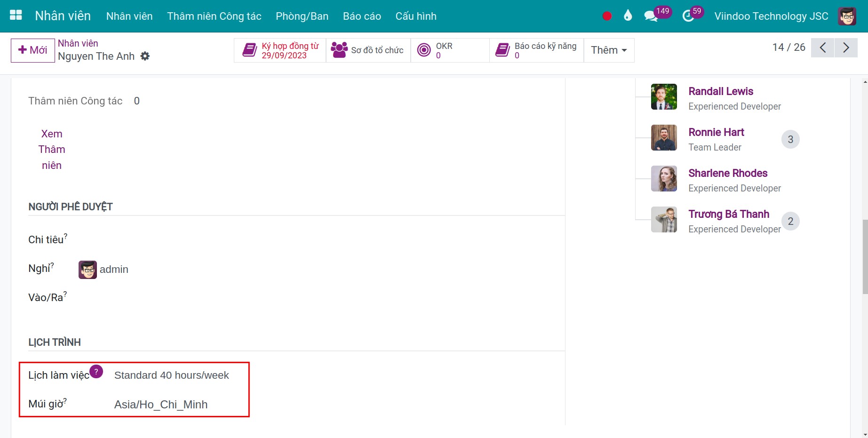
Task: Expand Ronnie Hart's 3 subordinates badge
Action: 790,139
